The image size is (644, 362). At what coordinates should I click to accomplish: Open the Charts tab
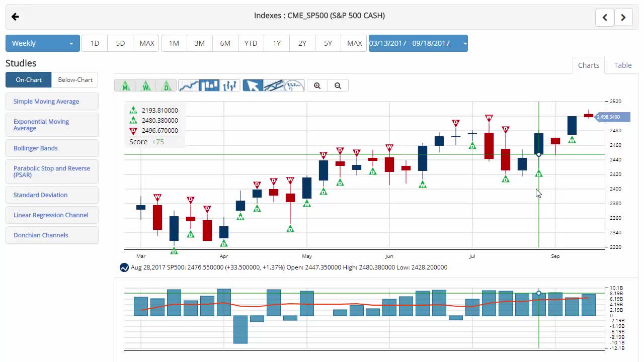(x=589, y=65)
